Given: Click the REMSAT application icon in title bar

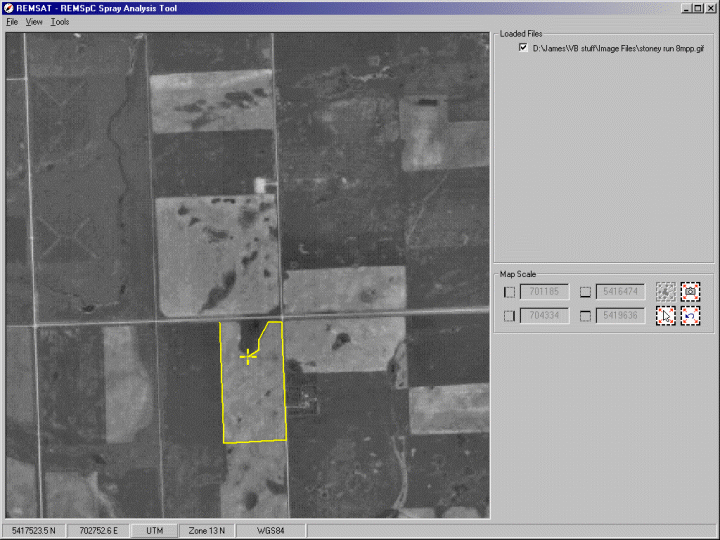Looking at the screenshot, I should tap(8, 7).
